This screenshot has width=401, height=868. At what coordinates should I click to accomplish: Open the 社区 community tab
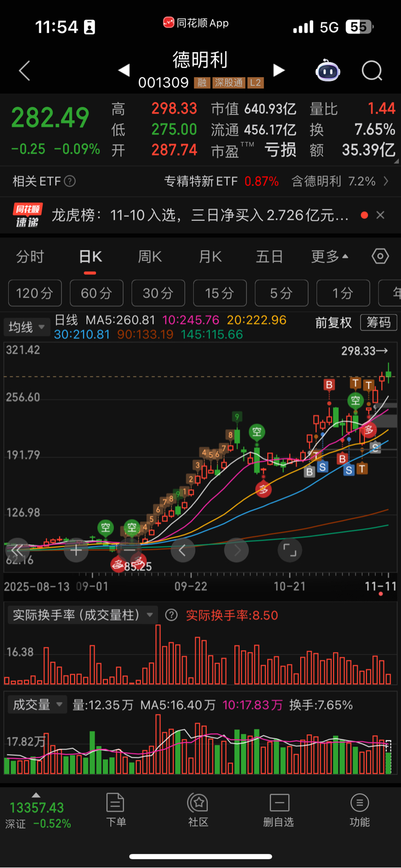tap(198, 810)
